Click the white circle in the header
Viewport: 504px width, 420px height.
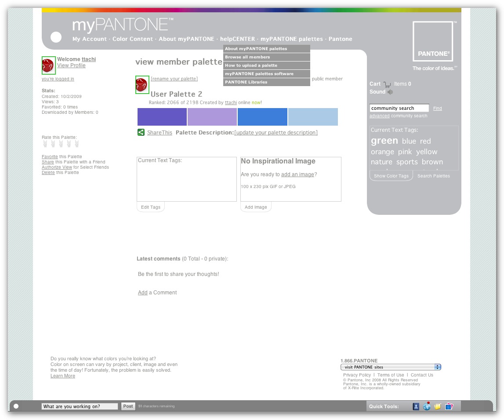[56, 37]
